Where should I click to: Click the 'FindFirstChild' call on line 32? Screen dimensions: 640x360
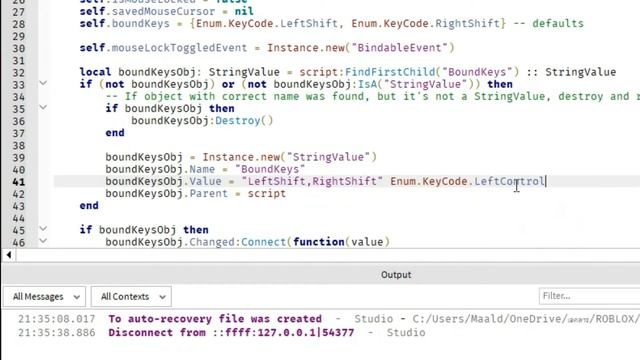[x=390, y=72]
